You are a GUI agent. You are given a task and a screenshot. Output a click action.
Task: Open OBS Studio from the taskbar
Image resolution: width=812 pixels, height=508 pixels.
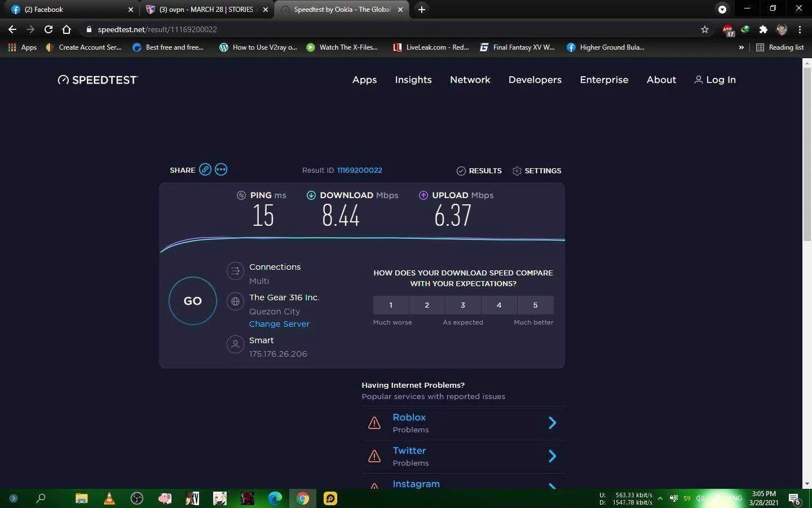click(x=137, y=498)
